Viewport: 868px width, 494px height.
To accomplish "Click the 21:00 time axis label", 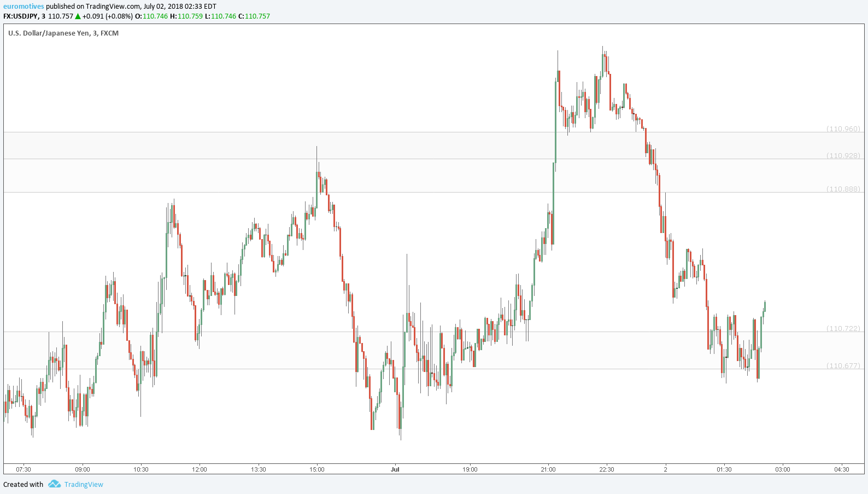I will click(548, 469).
